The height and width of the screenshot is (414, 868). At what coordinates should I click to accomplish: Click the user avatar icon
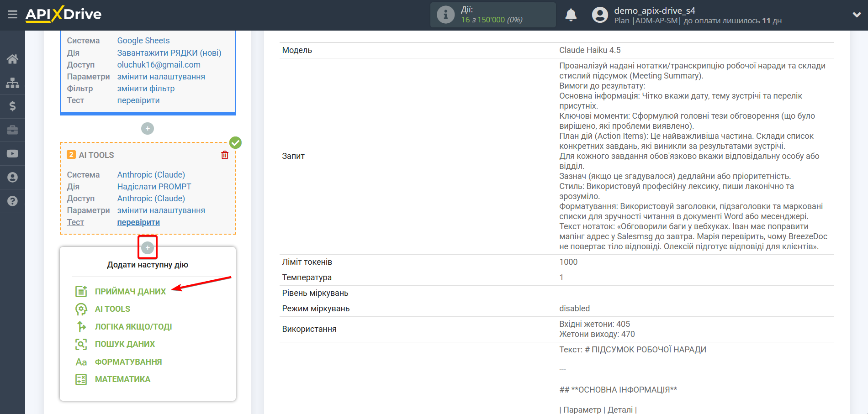pos(600,15)
